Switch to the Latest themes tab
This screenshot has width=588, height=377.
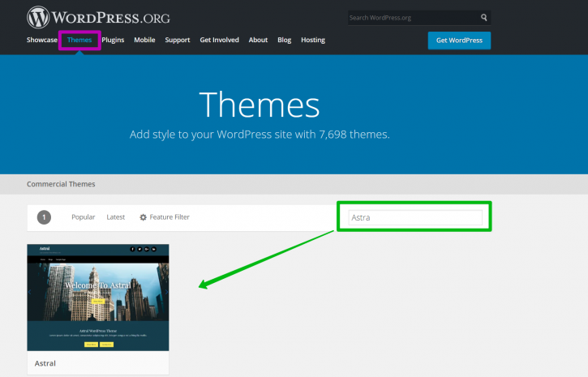[x=115, y=217]
